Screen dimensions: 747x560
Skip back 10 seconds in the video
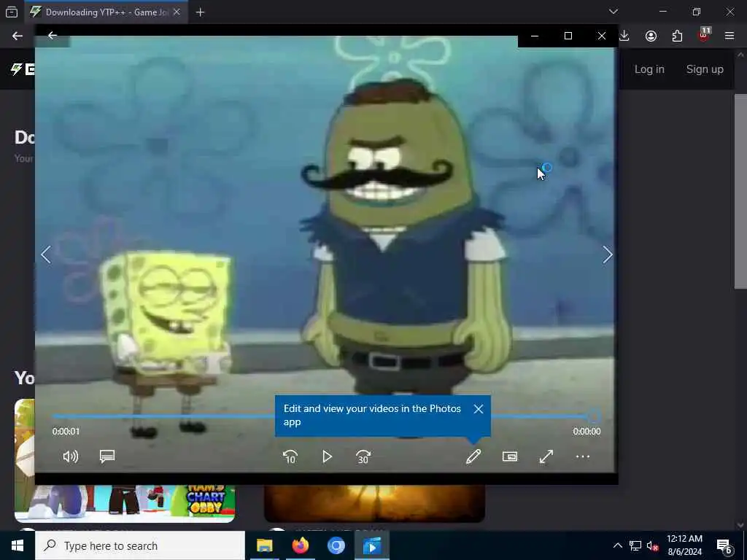pos(290,456)
